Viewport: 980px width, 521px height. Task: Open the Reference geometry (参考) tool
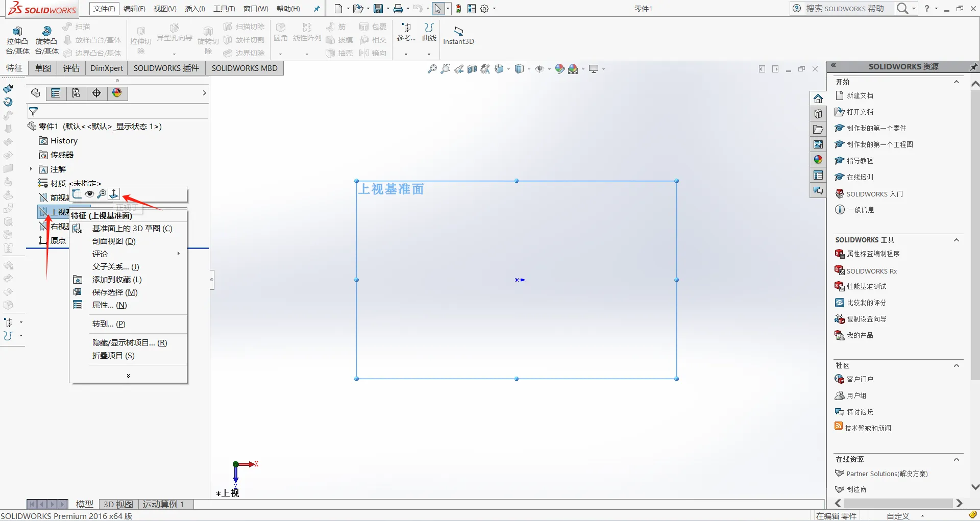406,32
